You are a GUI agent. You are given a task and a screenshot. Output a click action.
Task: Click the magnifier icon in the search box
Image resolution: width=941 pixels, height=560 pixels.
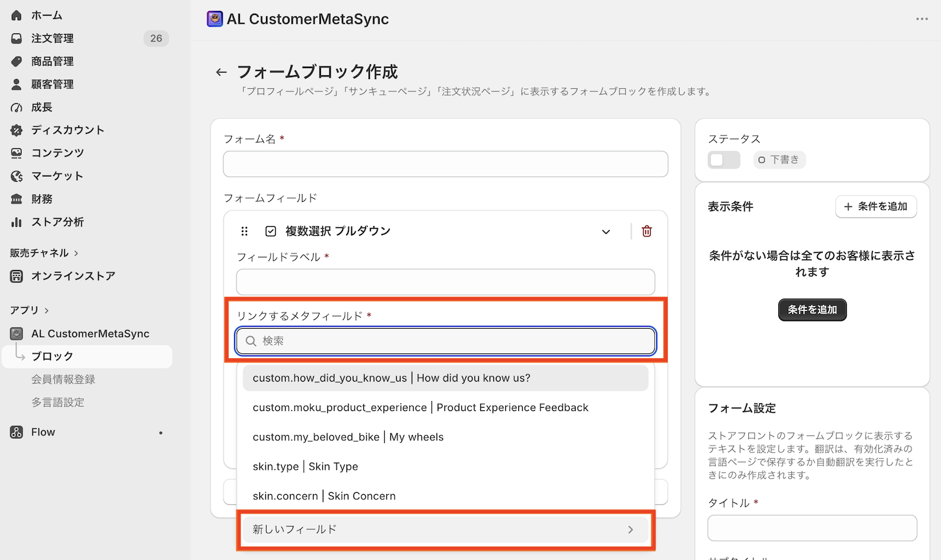(251, 341)
